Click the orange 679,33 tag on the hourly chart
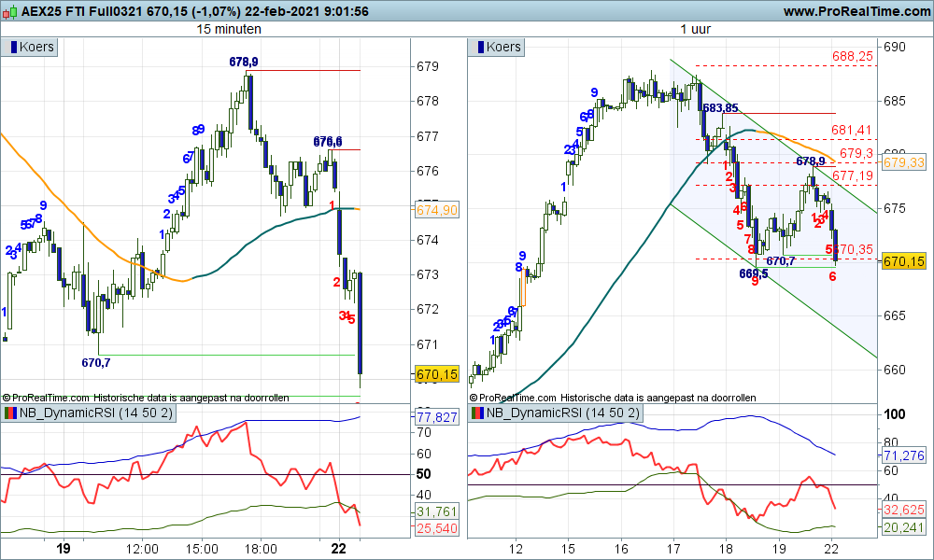The height and width of the screenshot is (560, 934). point(904,162)
